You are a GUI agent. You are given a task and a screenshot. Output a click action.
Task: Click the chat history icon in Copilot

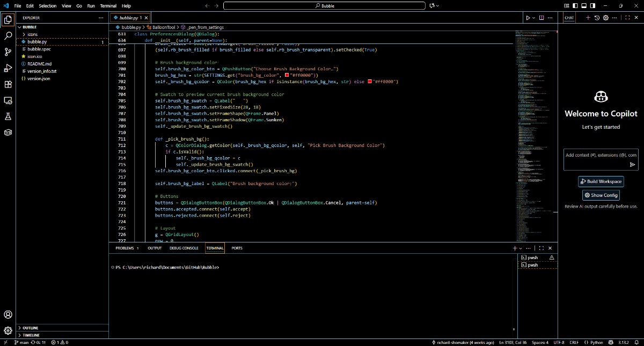(597, 18)
